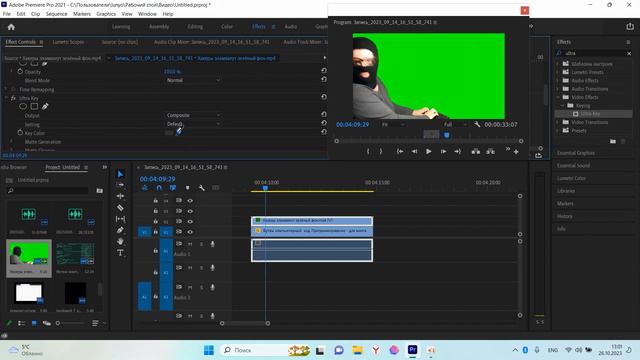Open Program monitor Fit zoom dropdown

pyautogui.click(x=393, y=124)
